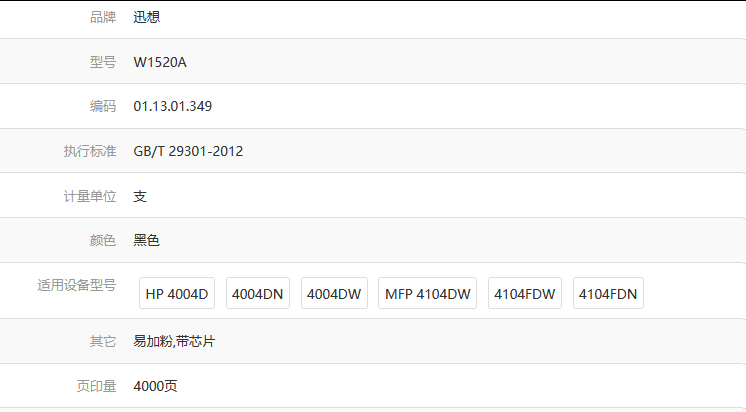Click the unit value 支

[x=141, y=196]
